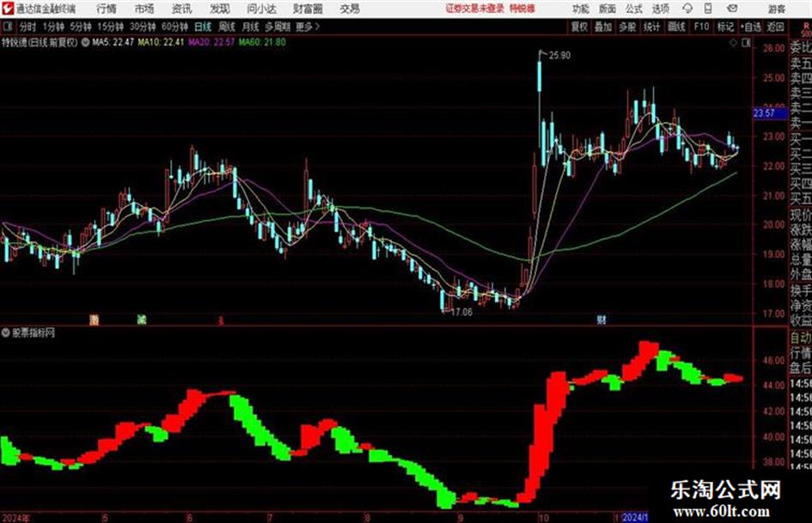
Task: Click the 返回 back toolbar button
Action: pyautogui.click(x=775, y=27)
